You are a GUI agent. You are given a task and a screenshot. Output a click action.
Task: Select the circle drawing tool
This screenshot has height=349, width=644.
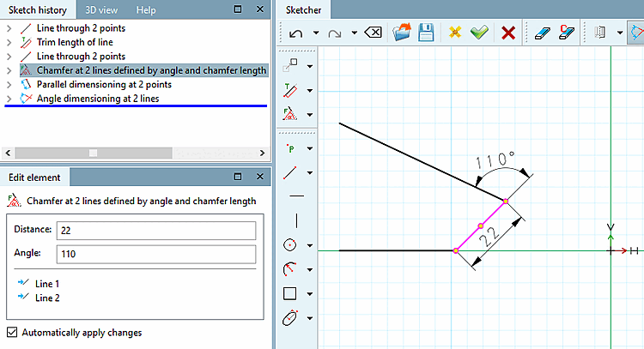click(290, 245)
